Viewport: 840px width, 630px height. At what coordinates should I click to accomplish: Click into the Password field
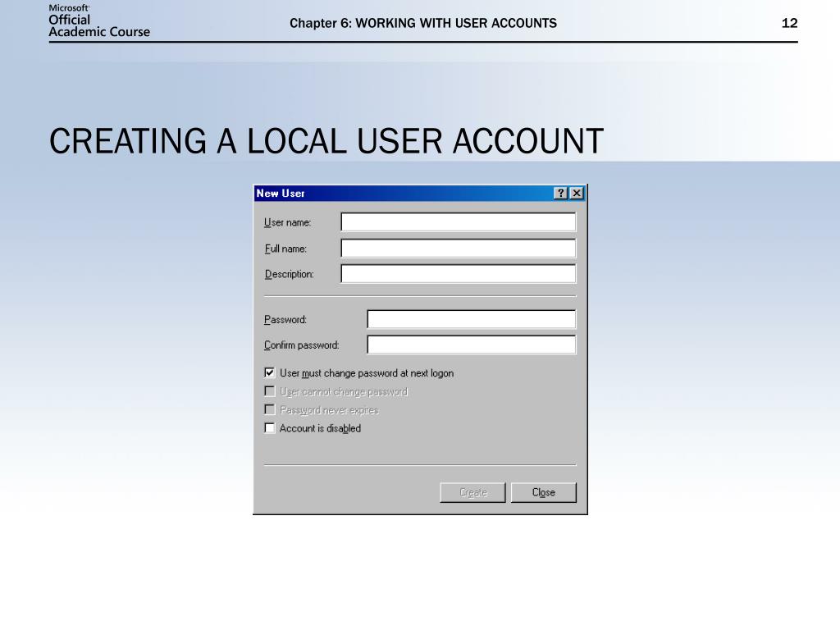471,319
